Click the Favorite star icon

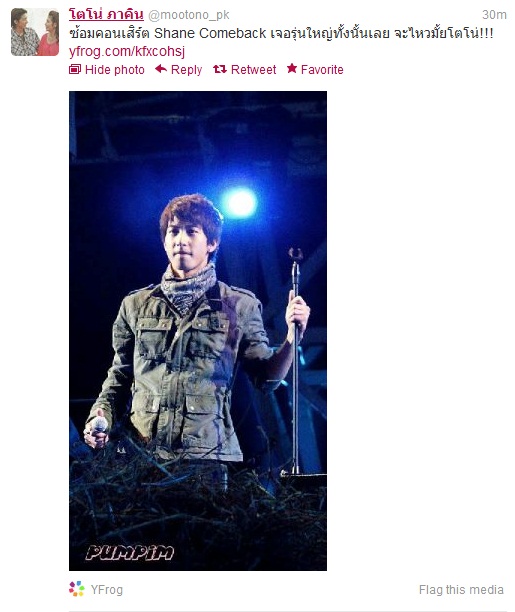(292, 69)
